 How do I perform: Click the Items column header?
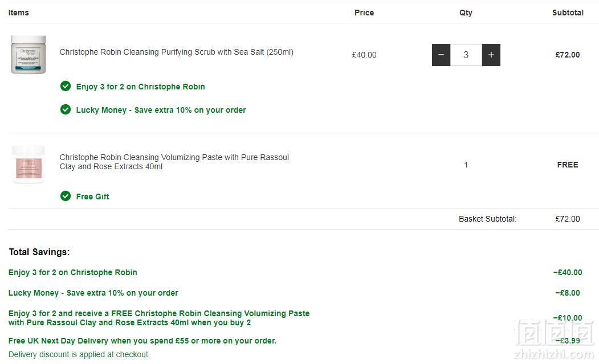(19, 13)
